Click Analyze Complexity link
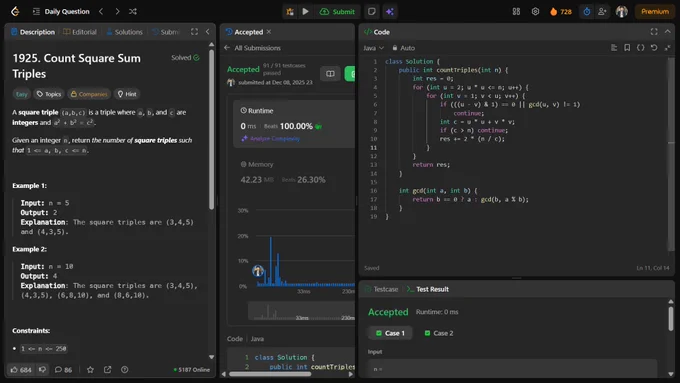This screenshot has width=680, height=383. (271, 138)
